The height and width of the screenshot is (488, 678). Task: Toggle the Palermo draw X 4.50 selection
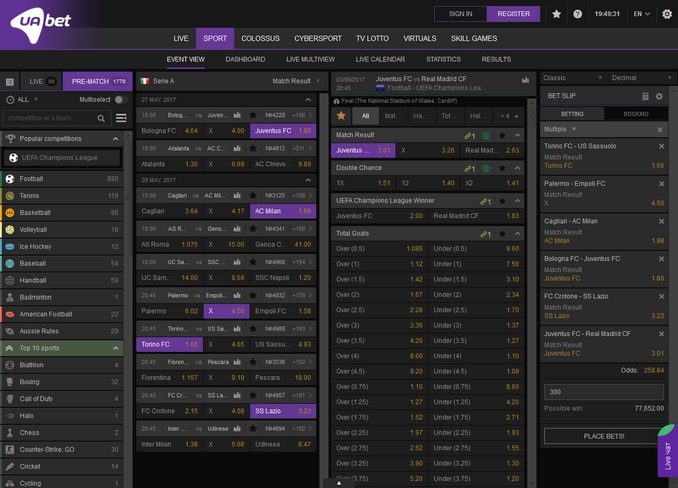tap(226, 311)
